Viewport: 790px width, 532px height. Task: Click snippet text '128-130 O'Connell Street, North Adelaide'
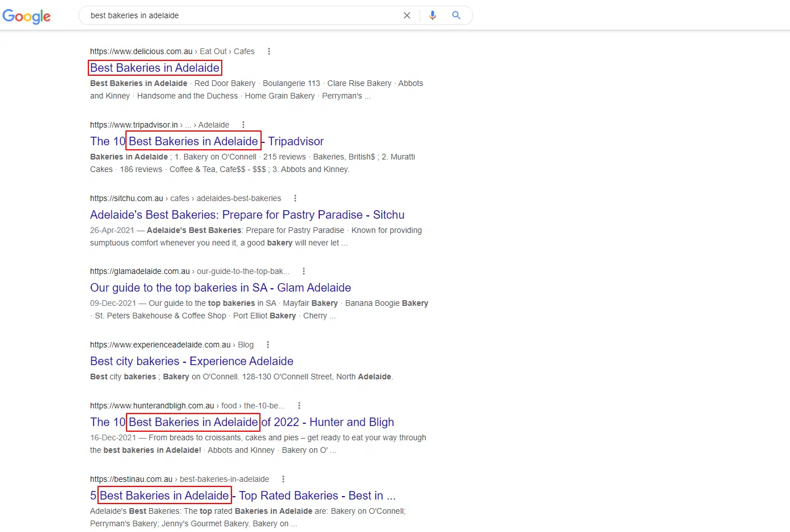316,377
